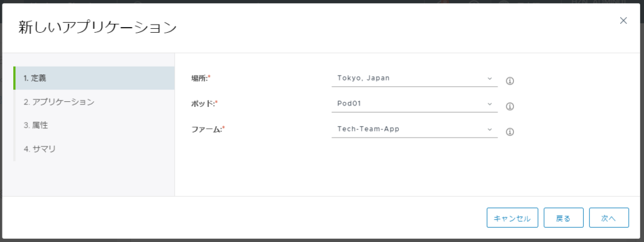The width and height of the screenshot is (644, 242).
Task: Select step 1. 定義 in wizard sidebar
Action: 94,78
